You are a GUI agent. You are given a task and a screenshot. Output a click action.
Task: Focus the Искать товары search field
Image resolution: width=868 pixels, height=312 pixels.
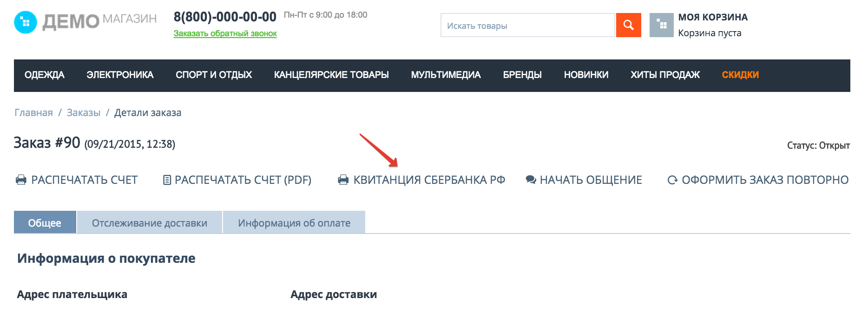tap(527, 26)
